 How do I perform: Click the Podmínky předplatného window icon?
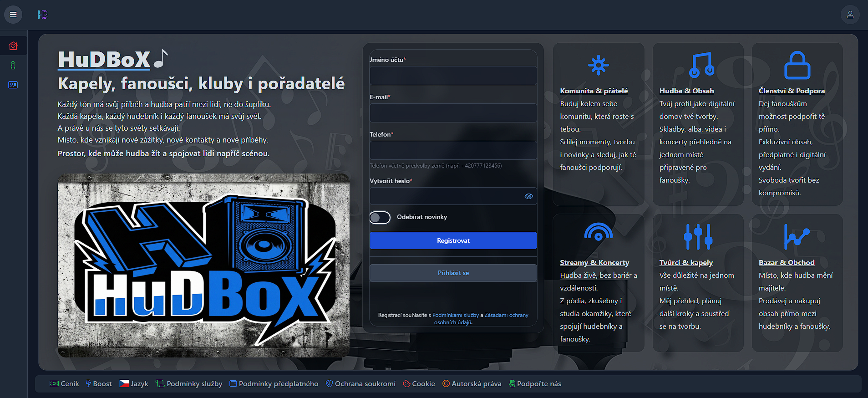coord(233,383)
